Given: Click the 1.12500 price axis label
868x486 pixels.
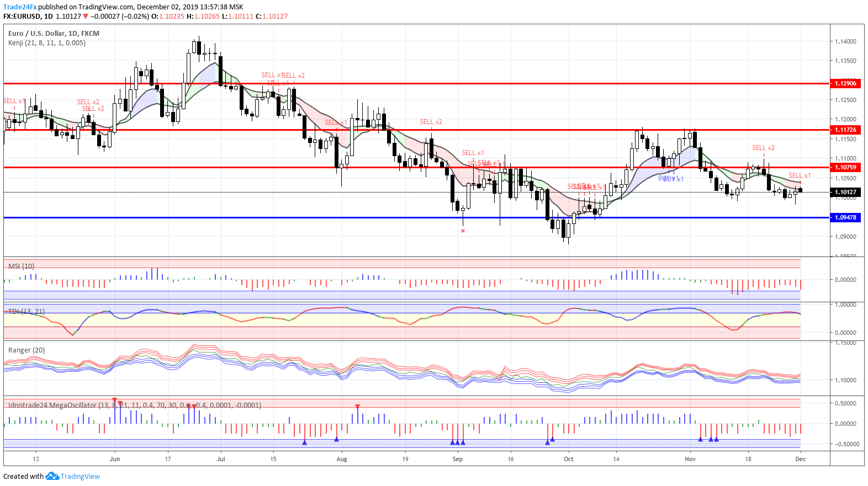Looking at the screenshot, I should 845,100.
